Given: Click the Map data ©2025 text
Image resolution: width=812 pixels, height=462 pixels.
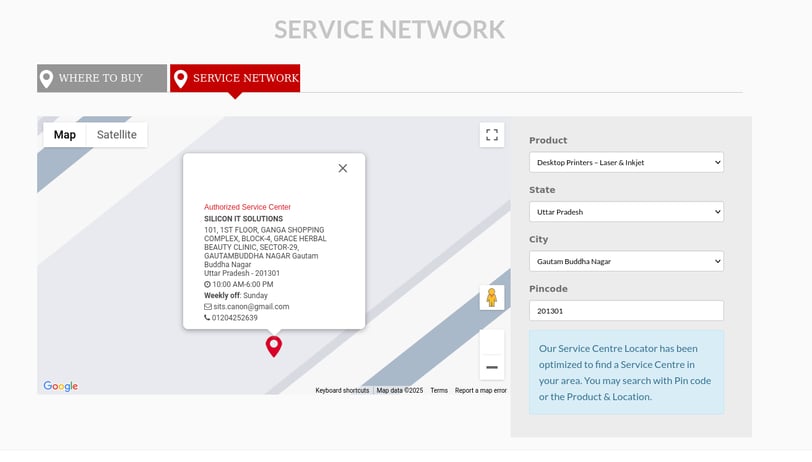Looking at the screenshot, I should point(400,391).
